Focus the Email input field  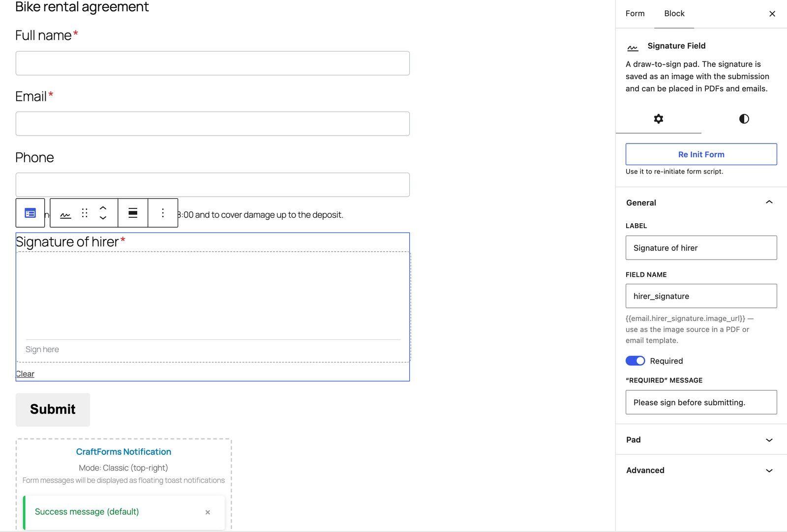coord(212,124)
